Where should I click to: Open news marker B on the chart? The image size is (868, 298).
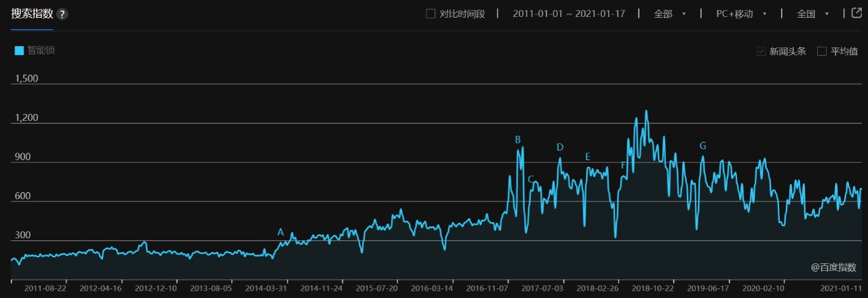pos(518,140)
